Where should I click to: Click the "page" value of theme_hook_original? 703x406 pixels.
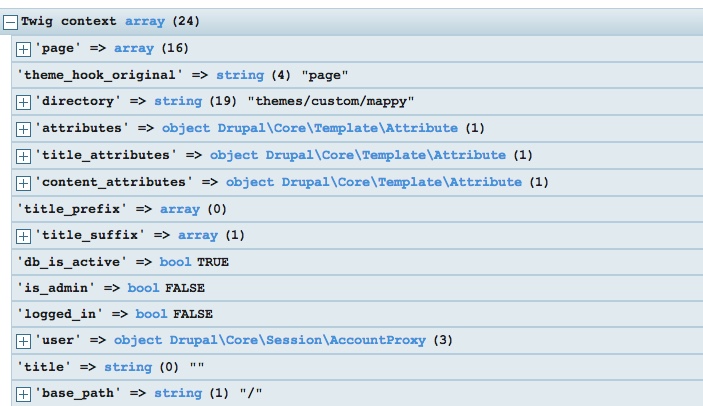click(325, 75)
